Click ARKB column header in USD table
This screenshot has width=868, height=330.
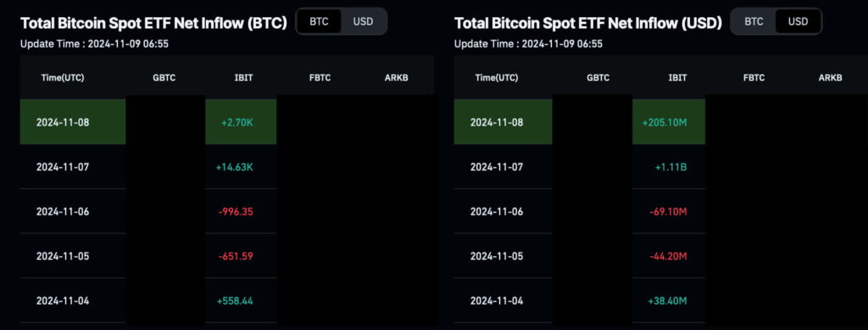click(x=831, y=77)
